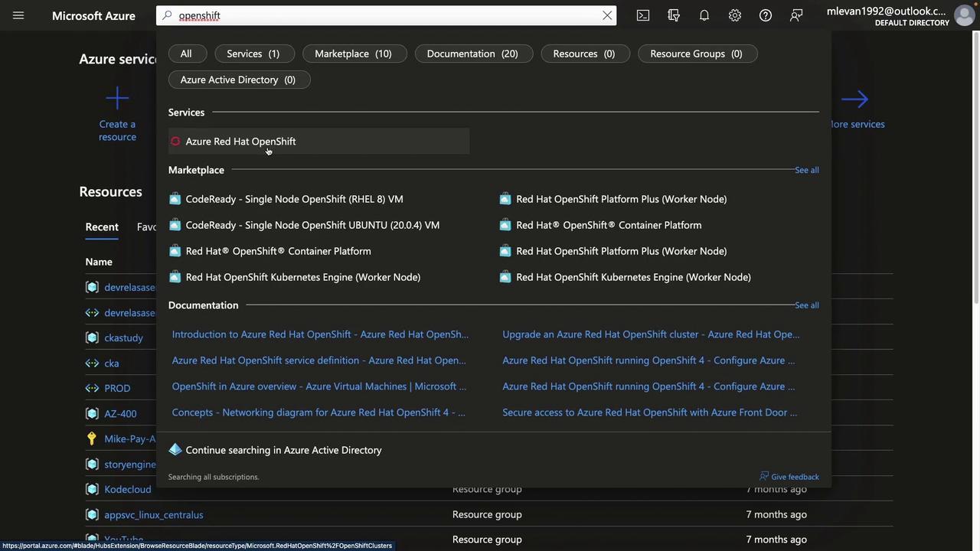Filter search results by Services (1)
This screenshot has height=551, width=980.
[253, 54]
